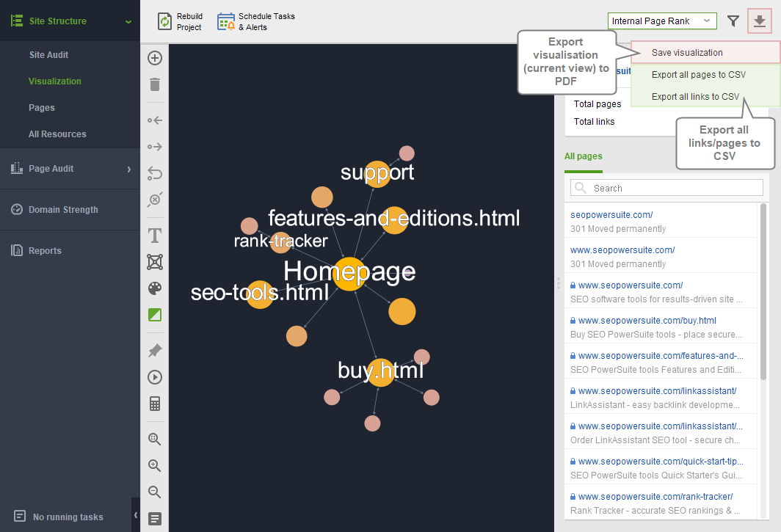Click the circular play icon
The width and height of the screenshot is (781, 532).
coord(155,377)
